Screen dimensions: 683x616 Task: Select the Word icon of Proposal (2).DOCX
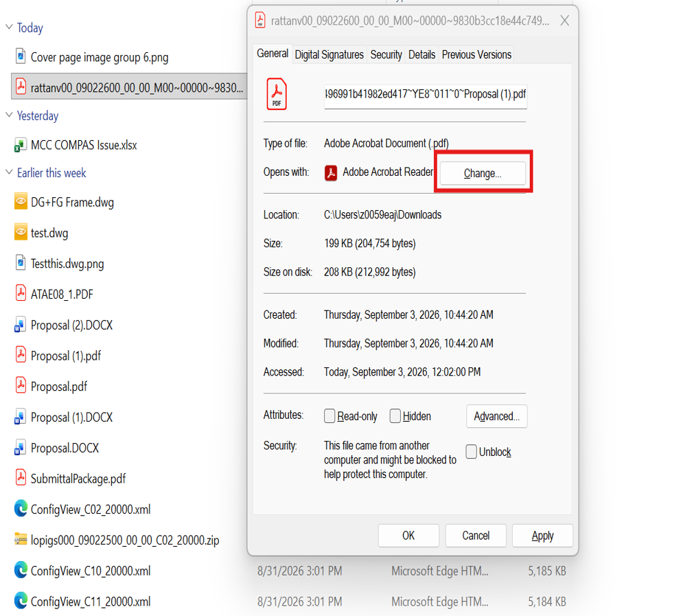21,325
